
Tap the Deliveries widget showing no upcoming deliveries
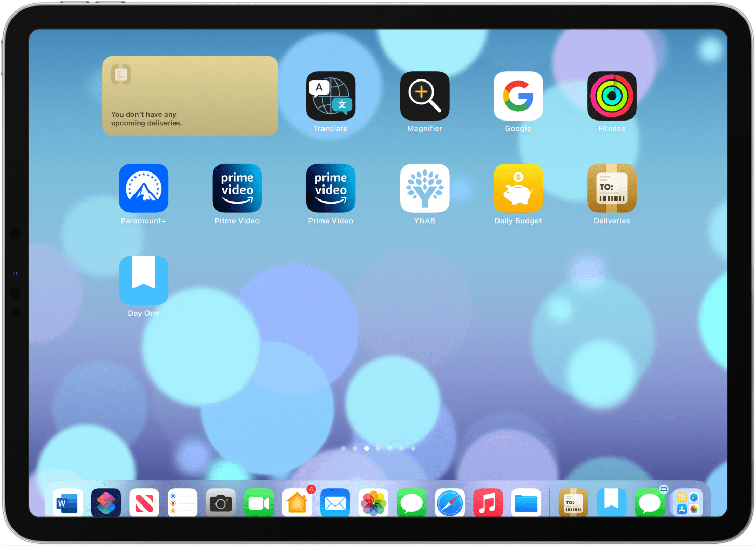click(x=190, y=96)
